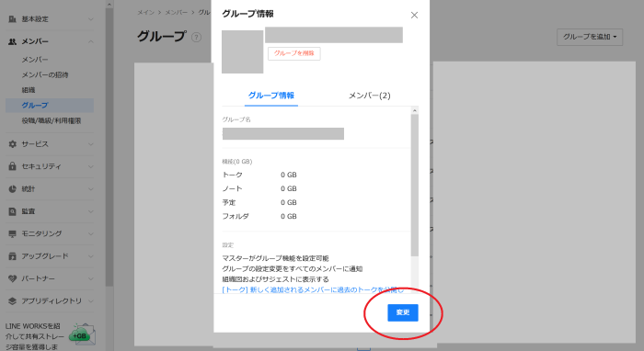Click the フォルダ 0 GB usage row

[x=259, y=217]
